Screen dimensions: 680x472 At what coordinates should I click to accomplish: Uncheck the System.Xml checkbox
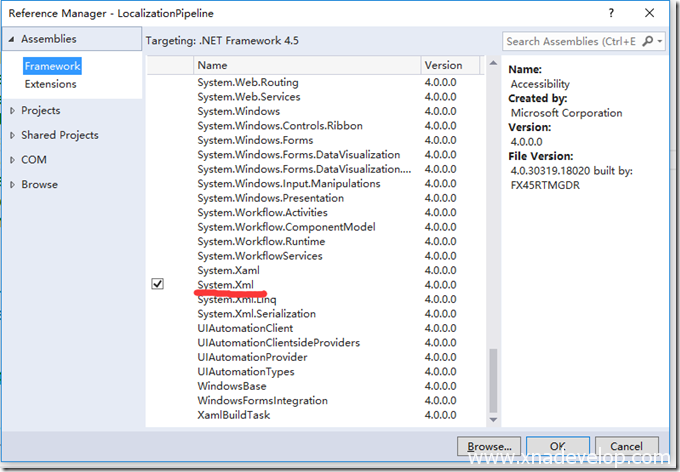pos(157,285)
